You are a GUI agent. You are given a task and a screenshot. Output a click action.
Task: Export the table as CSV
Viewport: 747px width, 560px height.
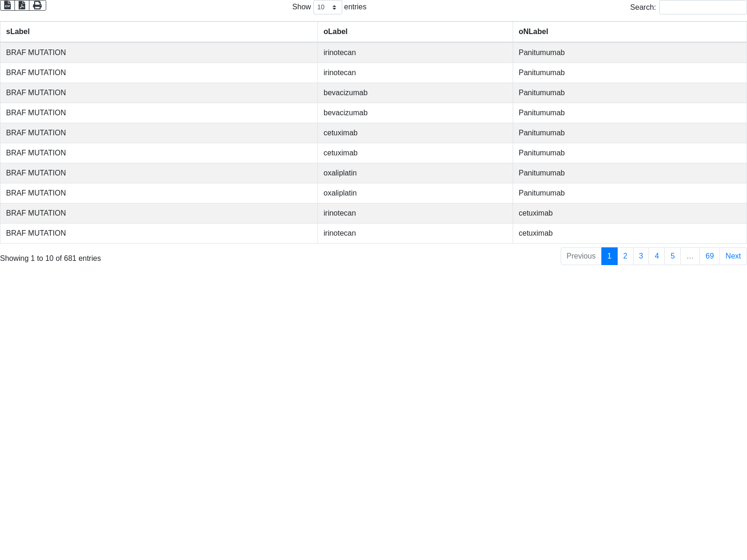[x=7, y=5]
